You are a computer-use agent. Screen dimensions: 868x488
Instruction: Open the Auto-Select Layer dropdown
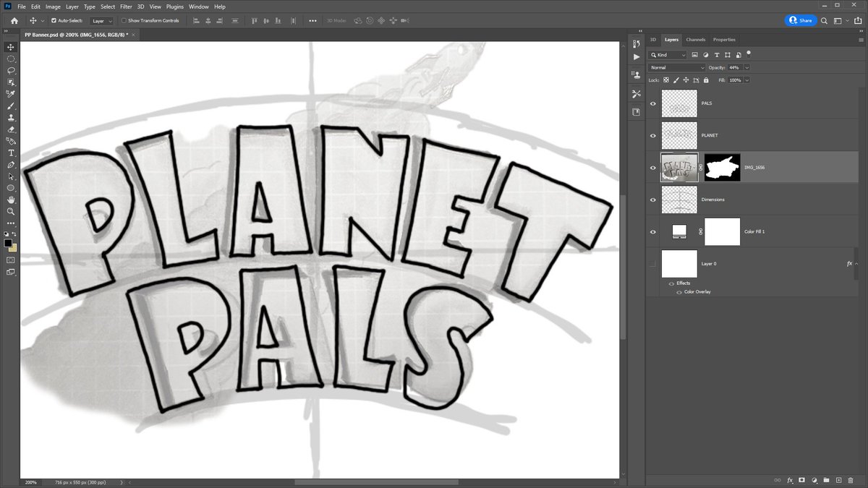coord(101,21)
